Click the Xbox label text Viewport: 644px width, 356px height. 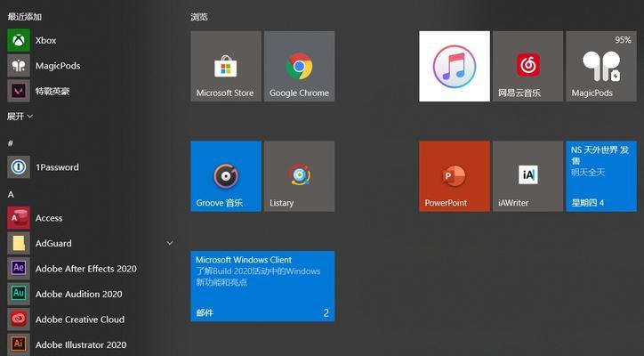tap(45, 40)
